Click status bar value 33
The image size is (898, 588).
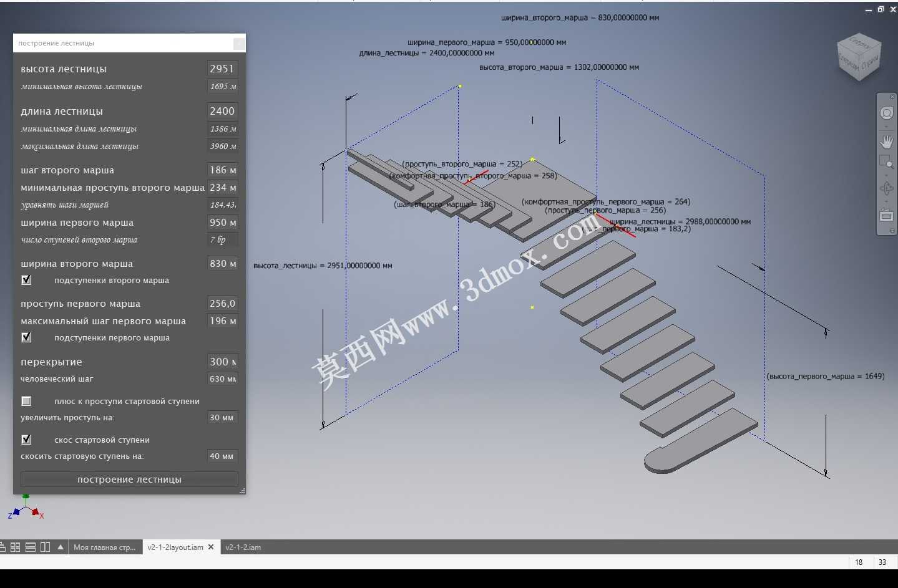(882, 562)
